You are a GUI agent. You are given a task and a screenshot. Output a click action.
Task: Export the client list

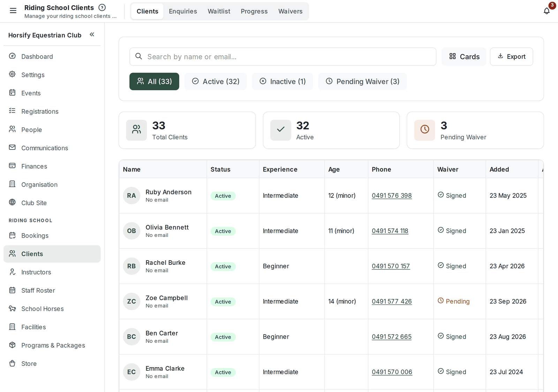tap(511, 56)
